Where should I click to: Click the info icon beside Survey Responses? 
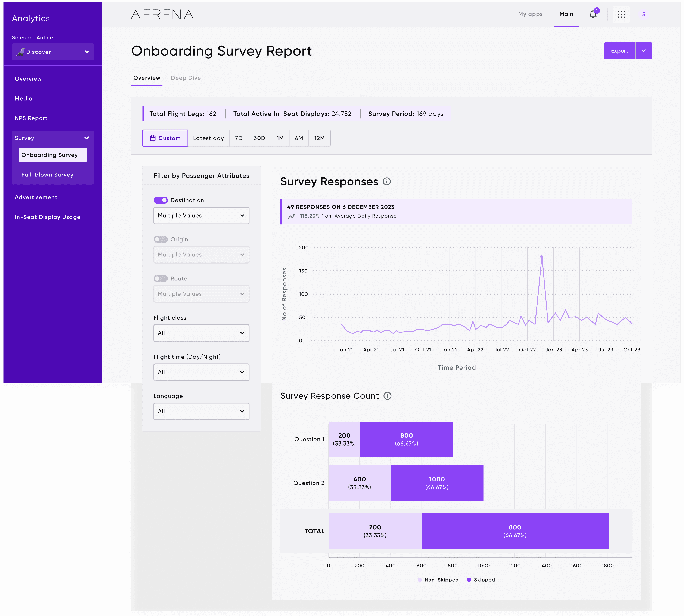(387, 181)
